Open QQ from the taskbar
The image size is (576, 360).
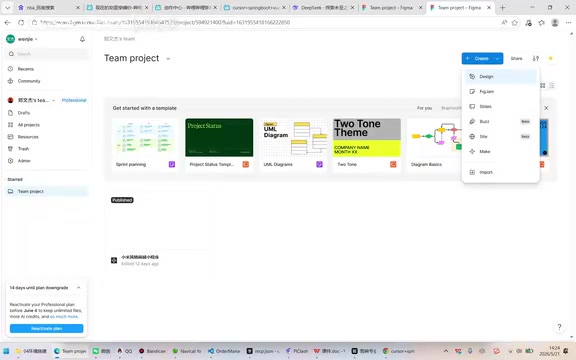pyautogui.click(x=125, y=351)
